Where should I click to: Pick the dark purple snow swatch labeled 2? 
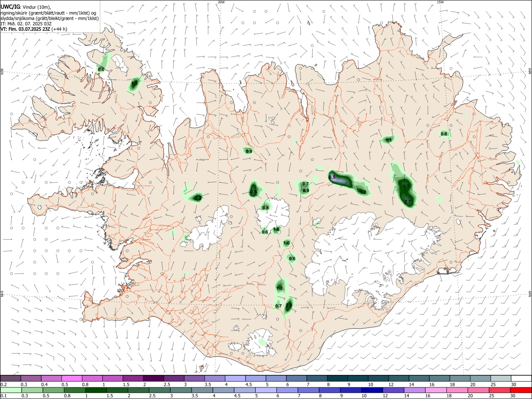153,378
